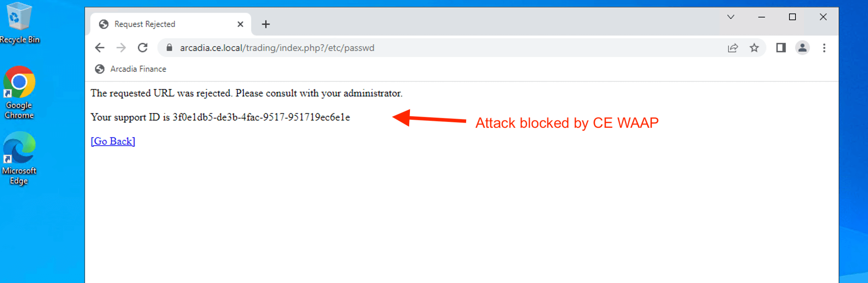
Task: Bookmark this page with the star
Action: pos(754,48)
